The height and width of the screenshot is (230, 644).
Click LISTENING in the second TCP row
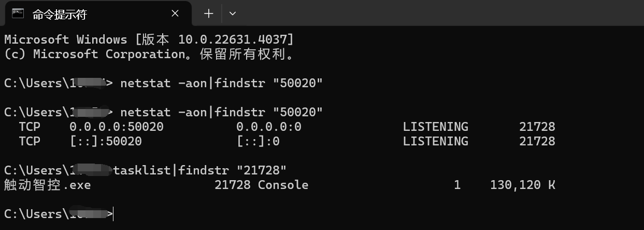tap(436, 141)
